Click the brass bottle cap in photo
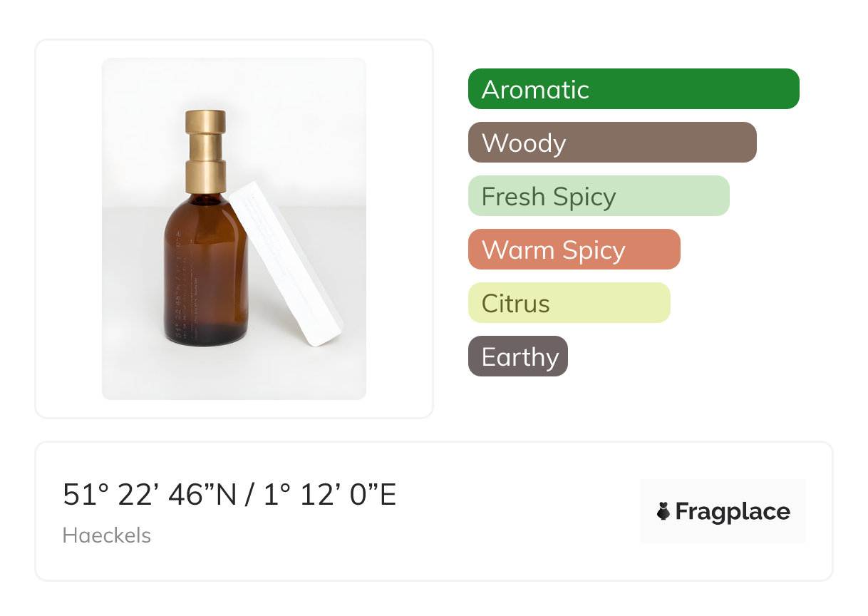Screen dimensions: 868x616 (206, 151)
